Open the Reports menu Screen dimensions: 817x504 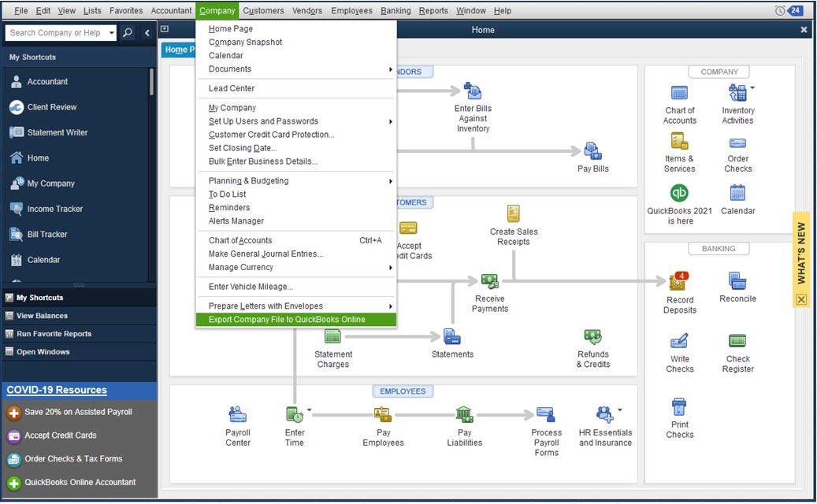[433, 10]
